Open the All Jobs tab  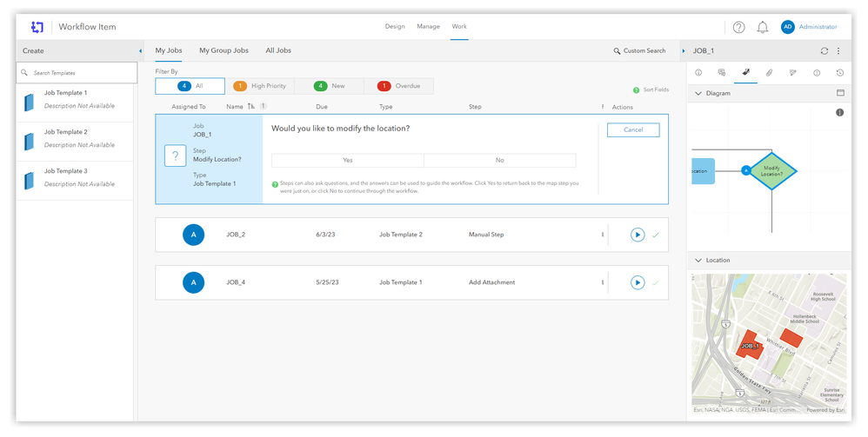278,50
